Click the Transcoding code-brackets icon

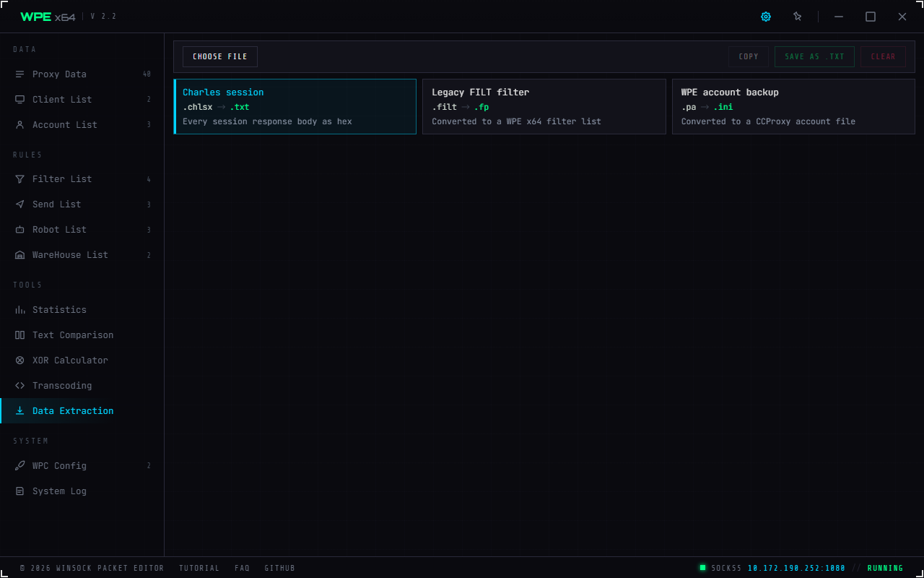(19, 386)
